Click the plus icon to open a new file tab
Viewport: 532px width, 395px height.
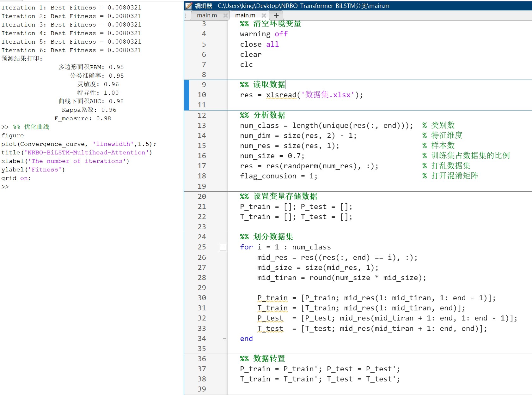(x=276, y=15)
